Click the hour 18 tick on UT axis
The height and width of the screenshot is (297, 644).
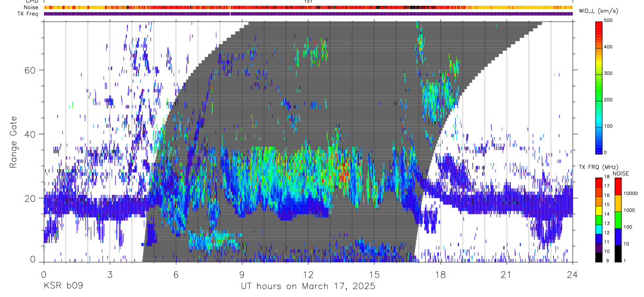click(441, 274)
